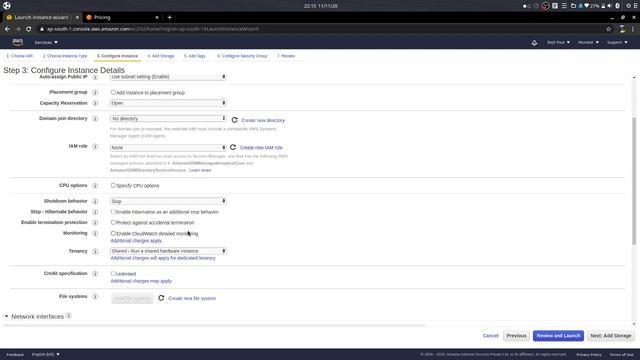Click info icon beside Network interfaces
The height and width of the screenshot is (360, 640).
[69, 316]
